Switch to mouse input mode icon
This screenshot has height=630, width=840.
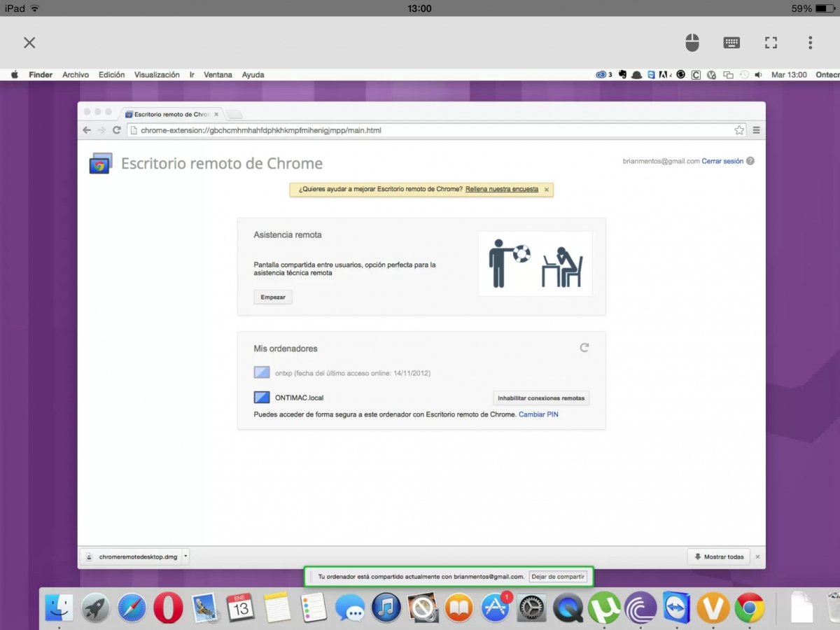[x=692, y=43]
